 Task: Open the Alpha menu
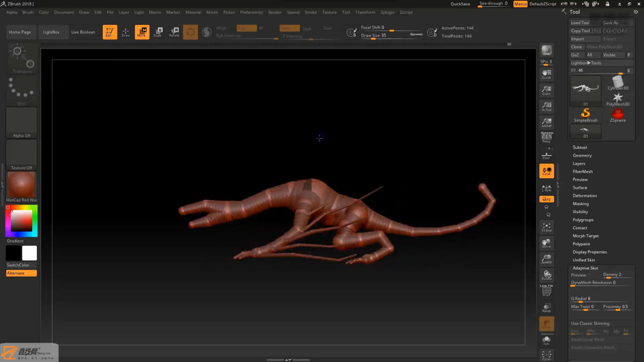click(12, 12)
